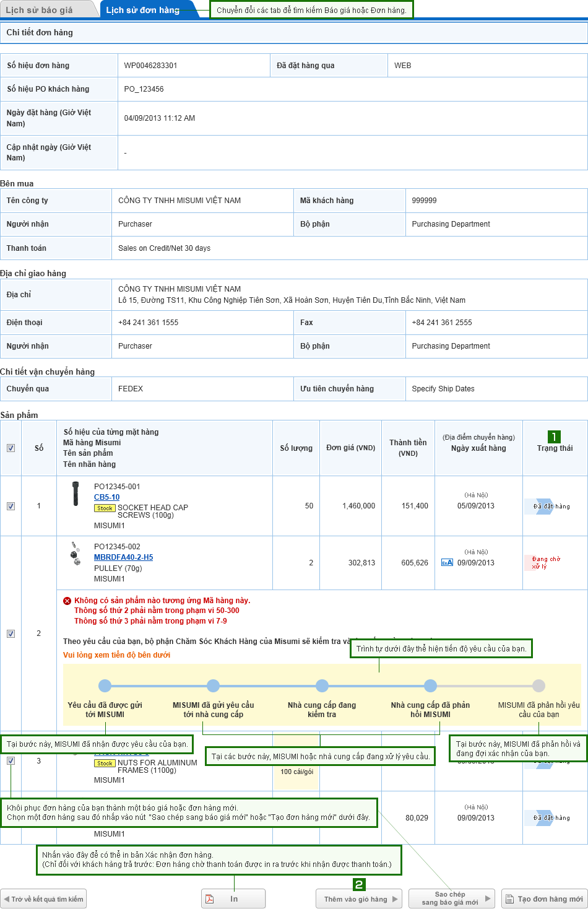Click the Thành tiền (VND) column header

[x=408, y=448]
